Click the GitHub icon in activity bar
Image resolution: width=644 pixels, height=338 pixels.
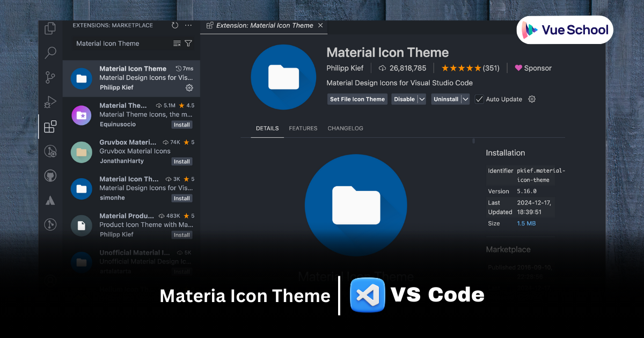click(50, 176)
